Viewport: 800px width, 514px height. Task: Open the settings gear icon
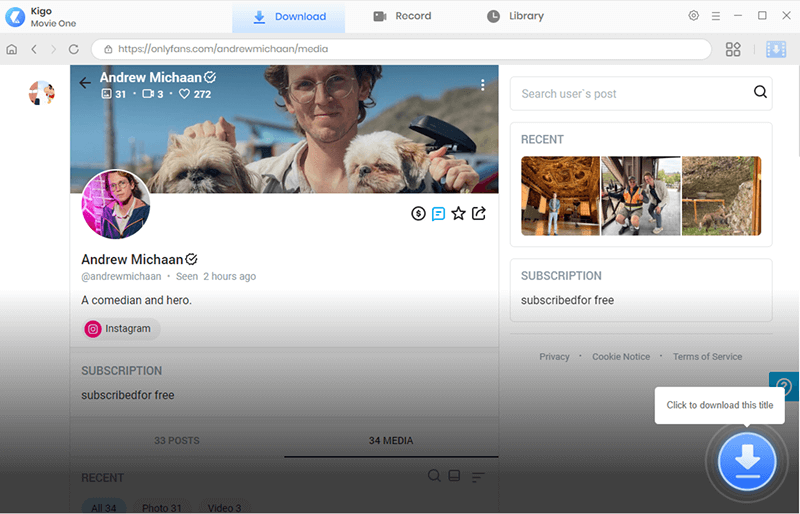pos(694,16)
